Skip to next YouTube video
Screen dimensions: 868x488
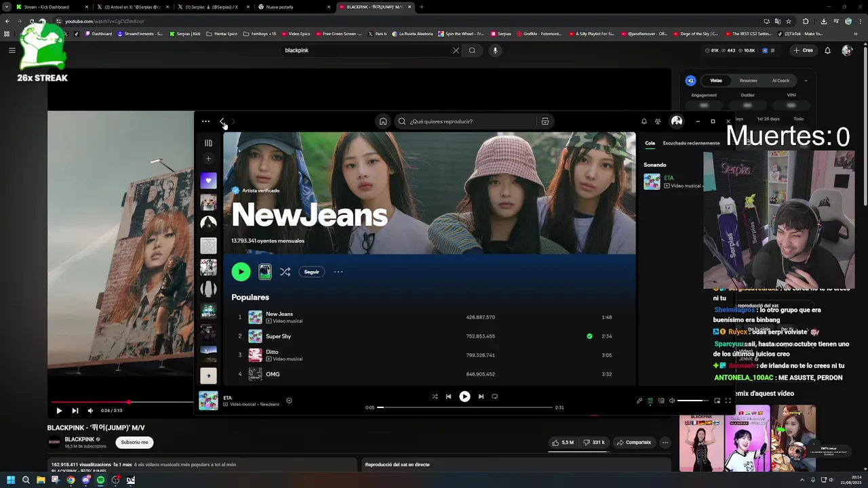[75, 410]
